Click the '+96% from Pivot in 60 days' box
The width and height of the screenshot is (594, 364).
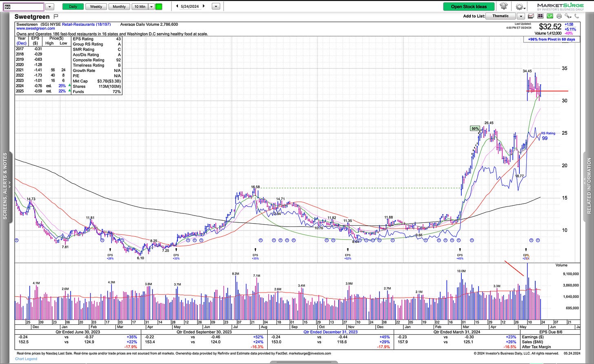tap(552, 39)
